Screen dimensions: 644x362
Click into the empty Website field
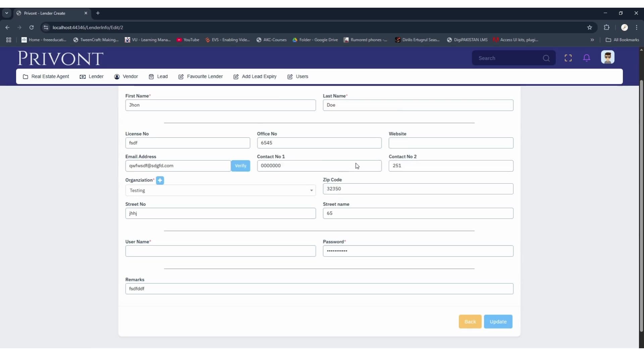click(451, 143)
